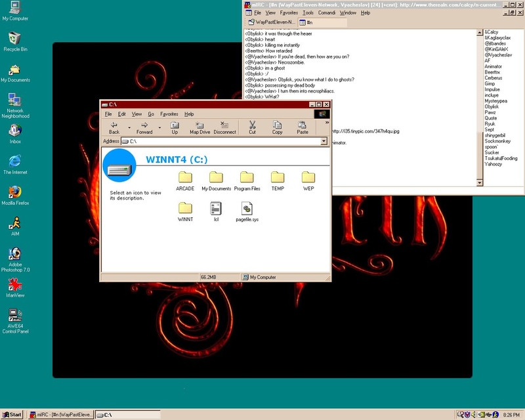Open the Recycle Bin on the desktop
This screenshot has height=420, width=525.
point(15,42)
